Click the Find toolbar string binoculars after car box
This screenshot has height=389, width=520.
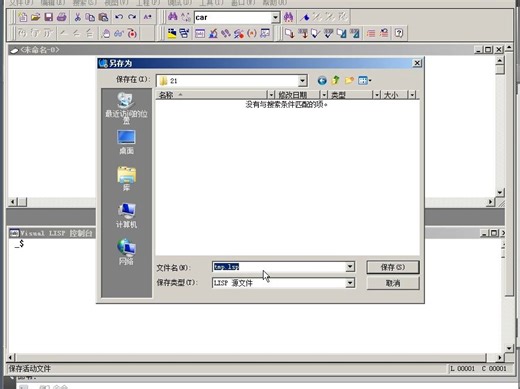[288, 17]
